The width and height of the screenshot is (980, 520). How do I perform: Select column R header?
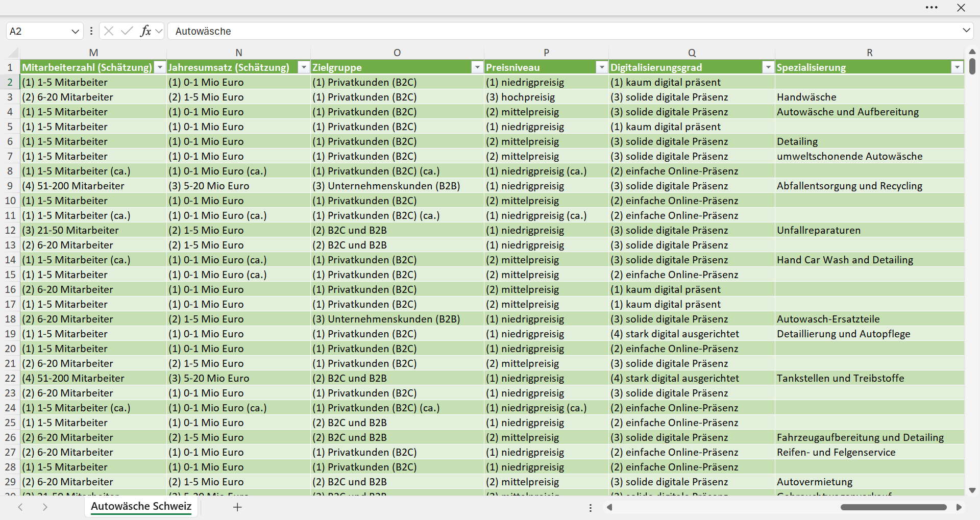869,53
